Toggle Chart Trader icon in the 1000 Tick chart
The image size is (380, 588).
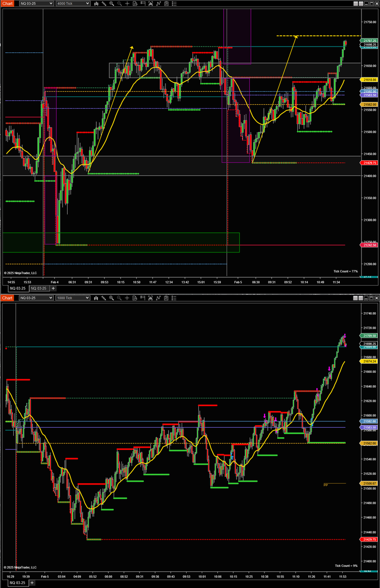pos(143,298)
